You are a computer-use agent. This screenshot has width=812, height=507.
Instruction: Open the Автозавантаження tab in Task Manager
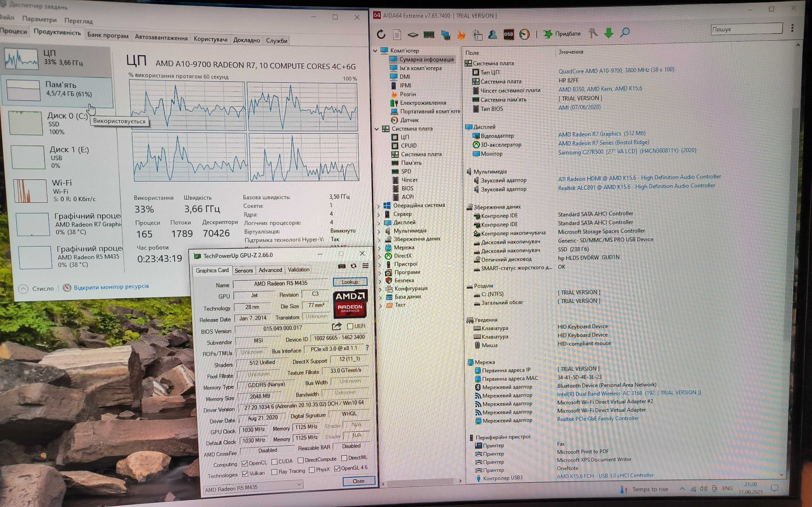point(161,38)
